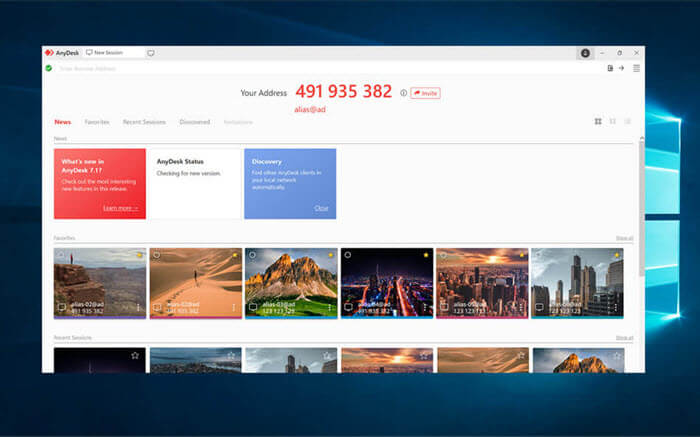Click the vertical scrollbar on the right

click(x=642, y=208)
